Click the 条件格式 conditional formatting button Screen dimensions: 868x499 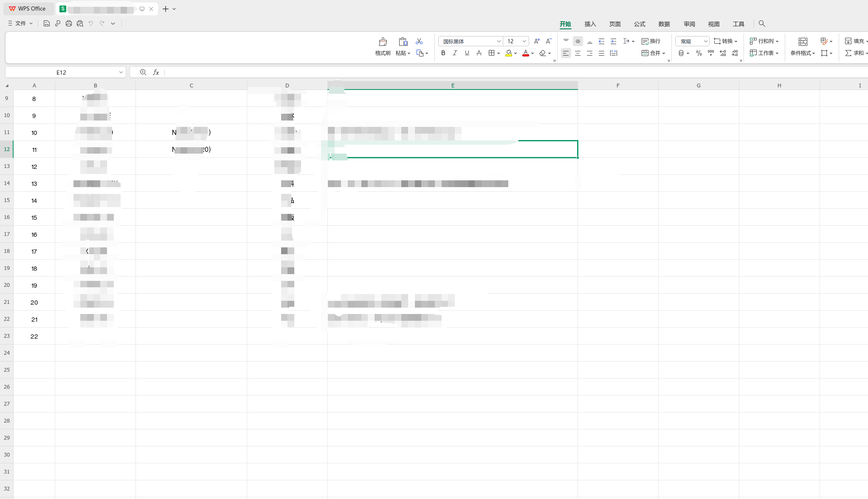[803, 47]
